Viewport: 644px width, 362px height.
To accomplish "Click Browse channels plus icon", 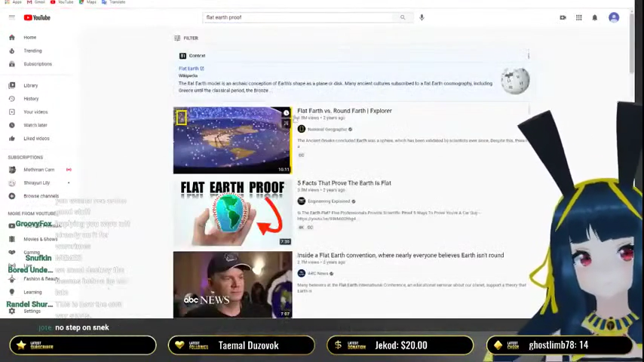I will (12, 196).
